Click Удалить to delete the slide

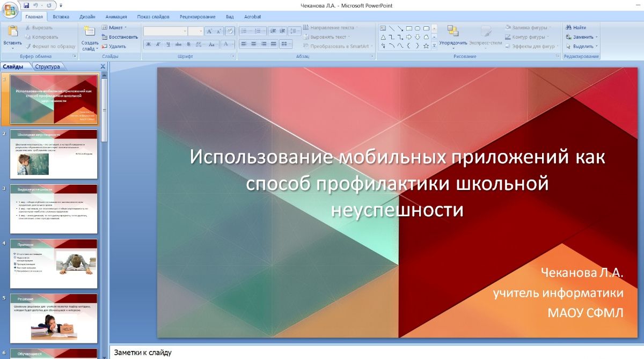pos(114,46)
